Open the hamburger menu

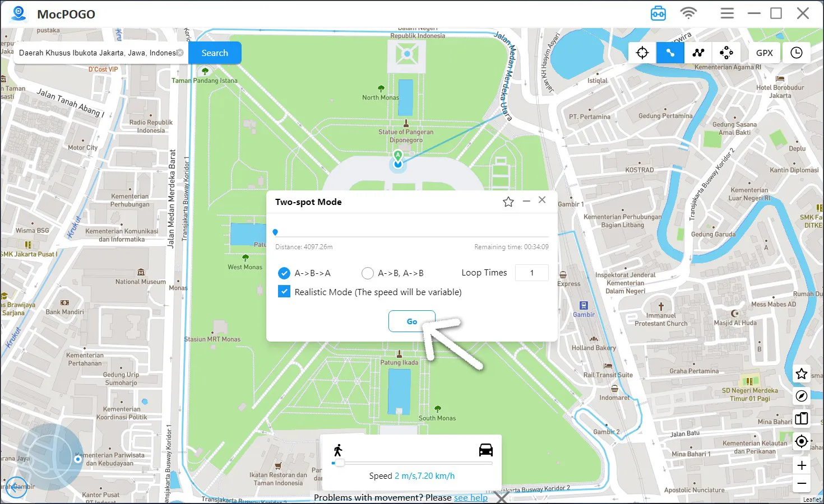[727, 12]
